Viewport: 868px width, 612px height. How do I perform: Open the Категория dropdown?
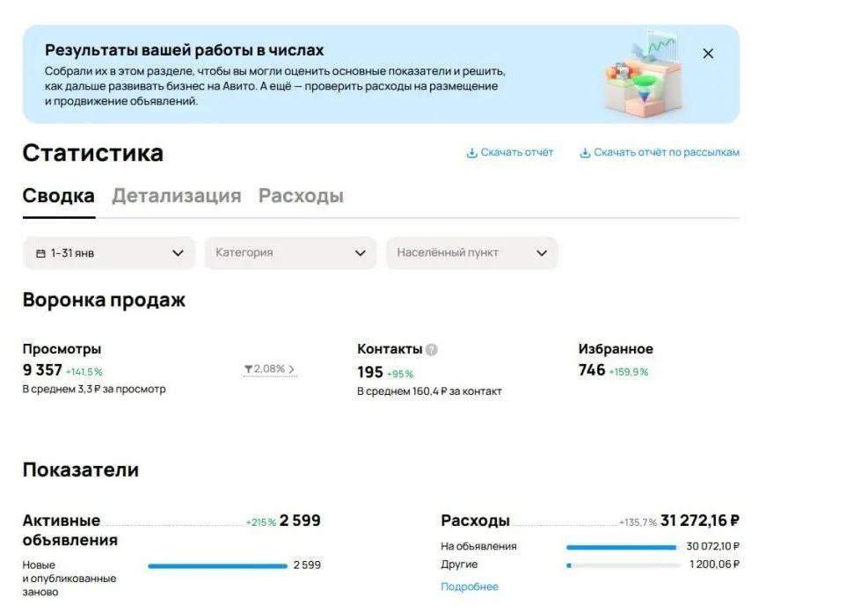tap(290, 253)
